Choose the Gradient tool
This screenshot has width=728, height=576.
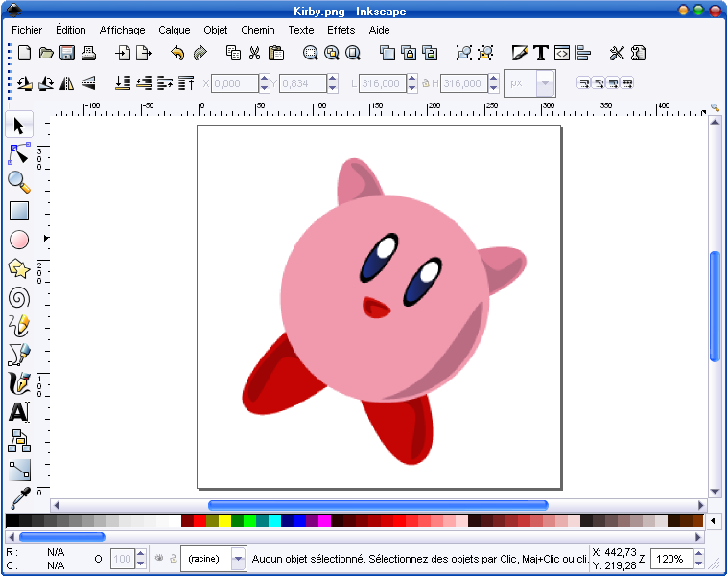click(x=19, y=470)
